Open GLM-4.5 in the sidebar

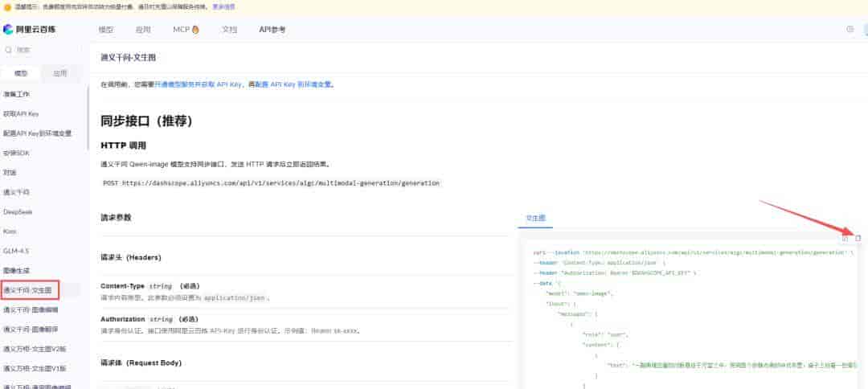tap(16, 251)
